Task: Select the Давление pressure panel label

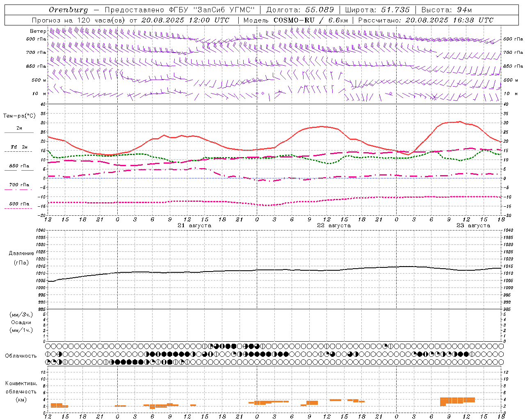Action: click(x=21, y=253)
